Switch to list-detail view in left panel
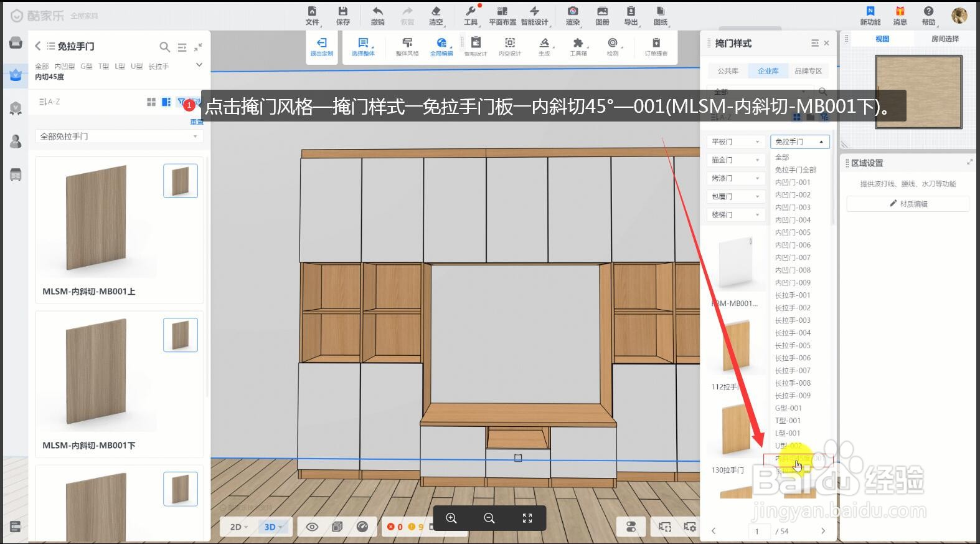Screen dimensions: 980x544 pyautogui.click(x=166, y=102)
